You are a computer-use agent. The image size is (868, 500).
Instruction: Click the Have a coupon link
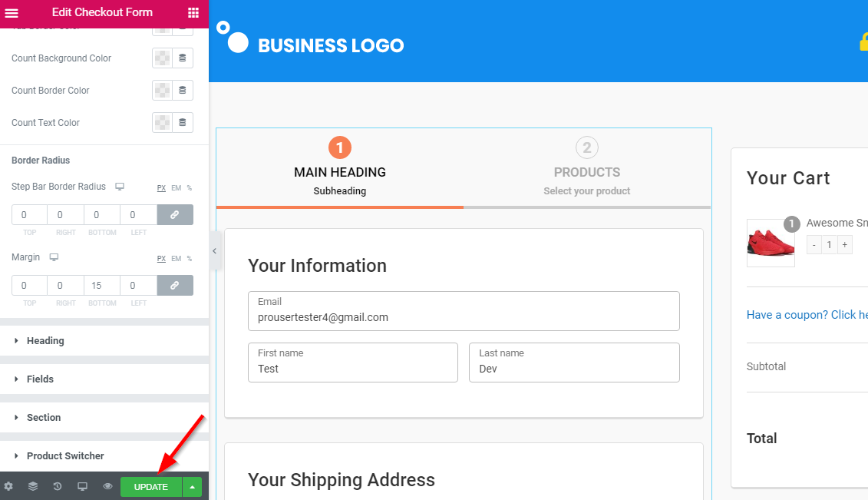(x=807, y=314)
